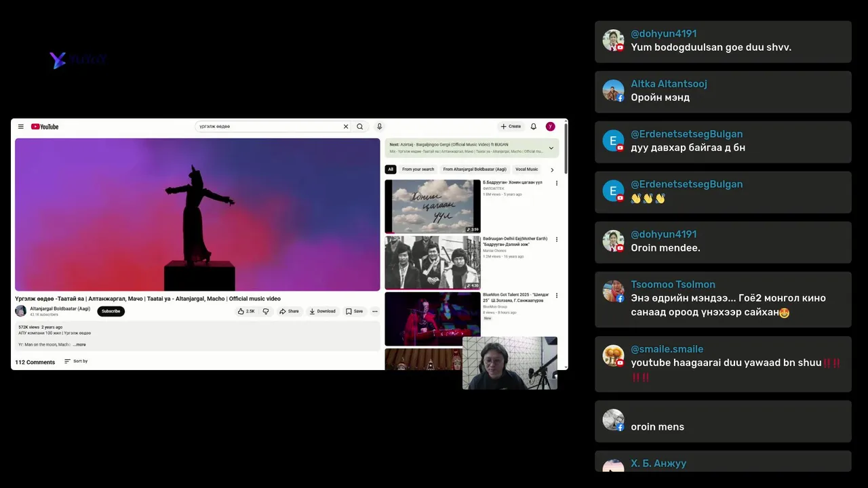Open the Delhii Eej black-and-white thumbnail
The height and width of the screenshot is (488, 868).
click(x=433, y=262)
